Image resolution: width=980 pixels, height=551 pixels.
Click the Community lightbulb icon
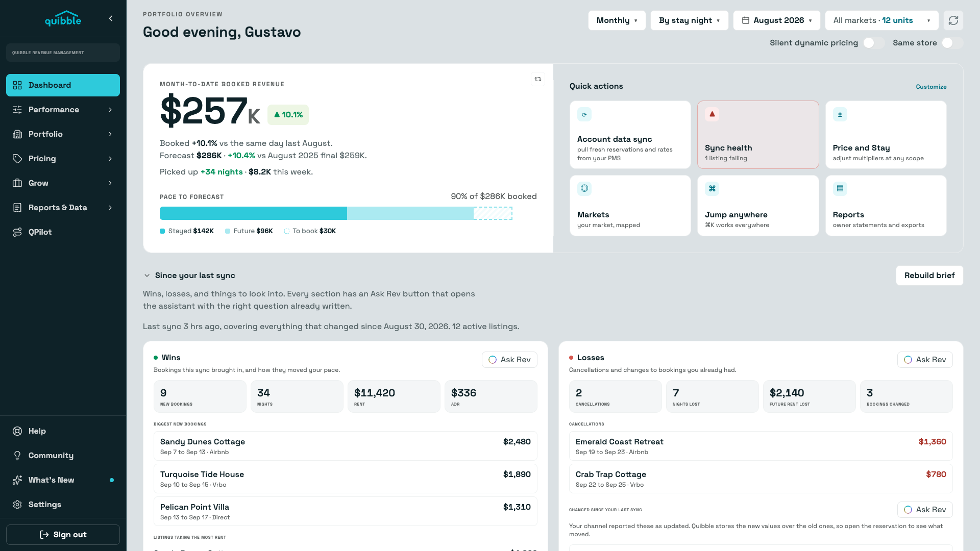pos(17,456)
